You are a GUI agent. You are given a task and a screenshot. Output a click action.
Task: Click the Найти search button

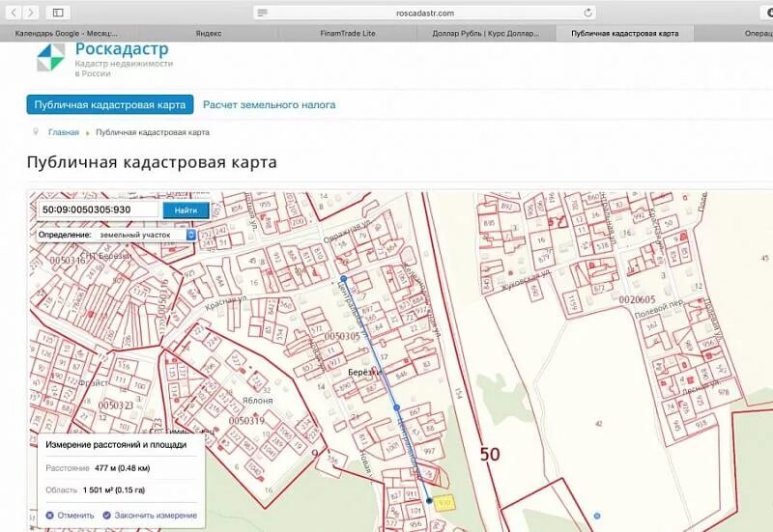186,210
